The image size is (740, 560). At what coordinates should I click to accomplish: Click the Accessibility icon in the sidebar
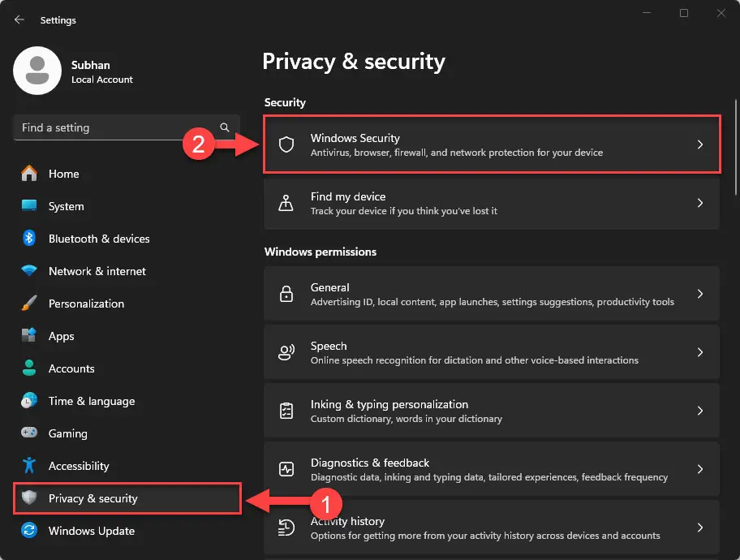pyautogui.click(x=28, y=466)
